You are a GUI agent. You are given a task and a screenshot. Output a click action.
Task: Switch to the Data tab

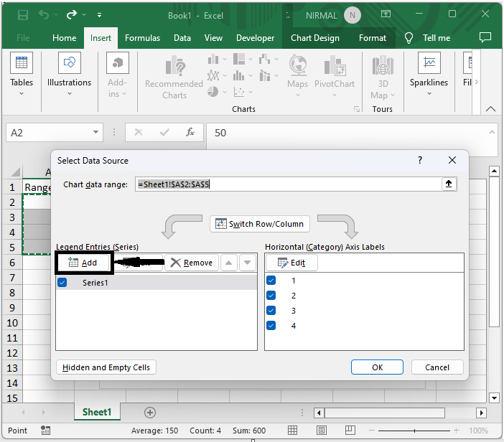182,38
